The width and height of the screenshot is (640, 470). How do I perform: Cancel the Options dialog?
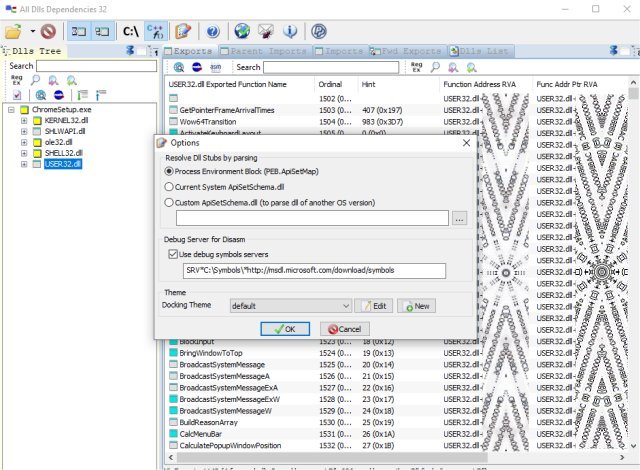point(345,329)
